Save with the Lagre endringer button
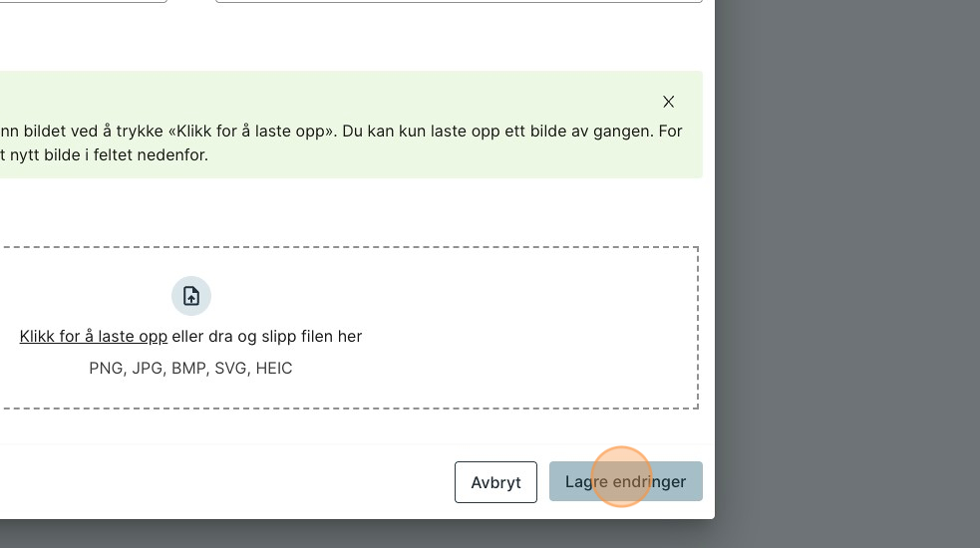 click(625, 482)
